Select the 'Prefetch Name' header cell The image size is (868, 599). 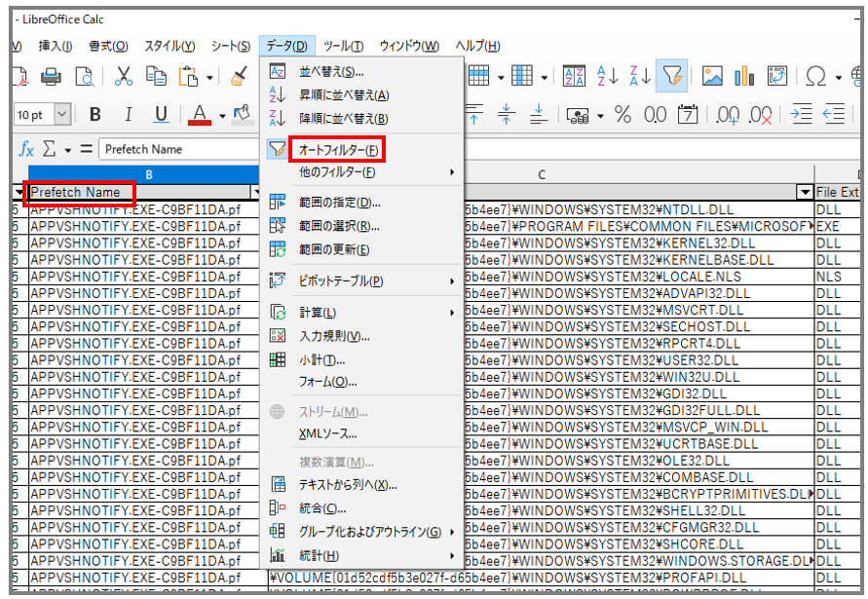coord(140,192)
